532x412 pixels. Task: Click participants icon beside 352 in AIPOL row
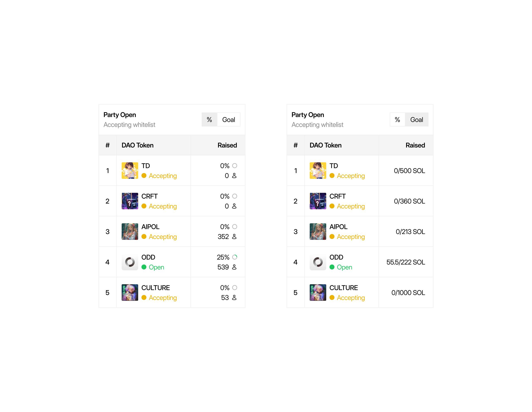click(234, 237)
